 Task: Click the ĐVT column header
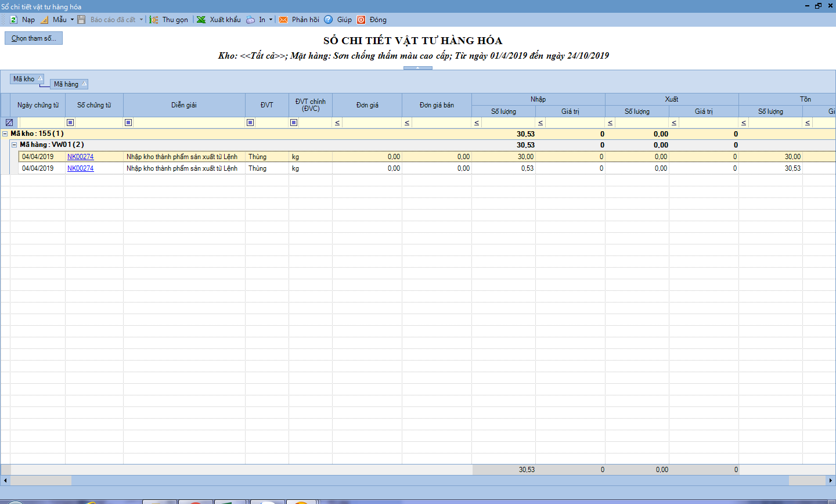point(267,105)
